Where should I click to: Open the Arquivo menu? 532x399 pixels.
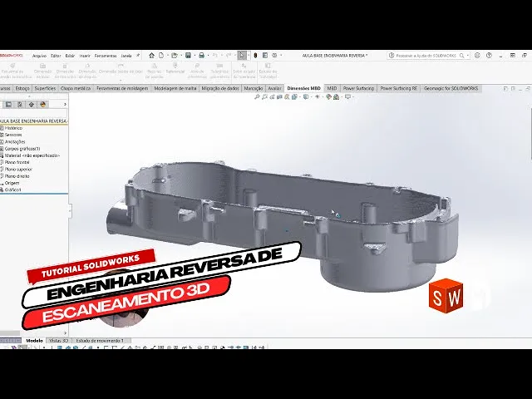tap(39, 56)
